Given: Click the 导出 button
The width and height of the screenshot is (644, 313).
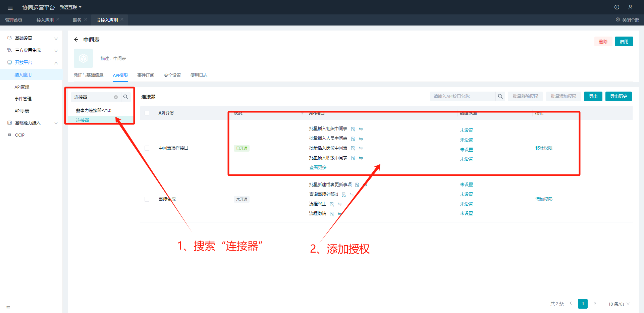Looking at the screenshot, I should pos(593,96).
